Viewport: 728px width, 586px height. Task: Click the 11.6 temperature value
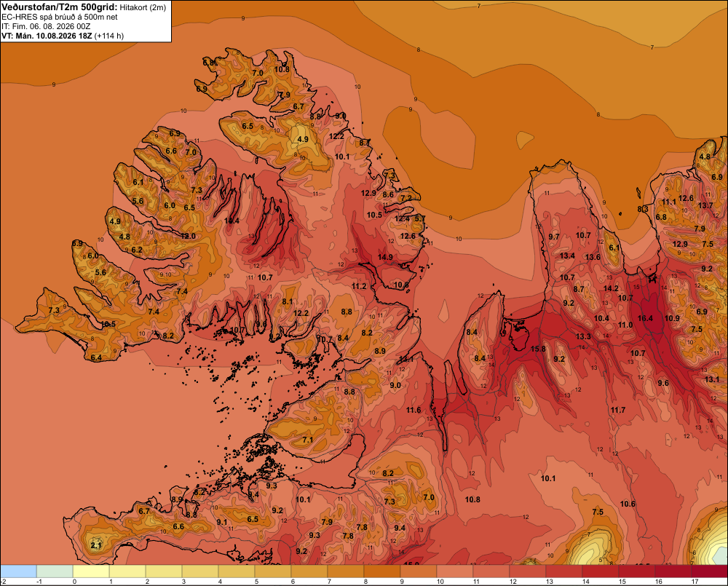tap(414, 410)
